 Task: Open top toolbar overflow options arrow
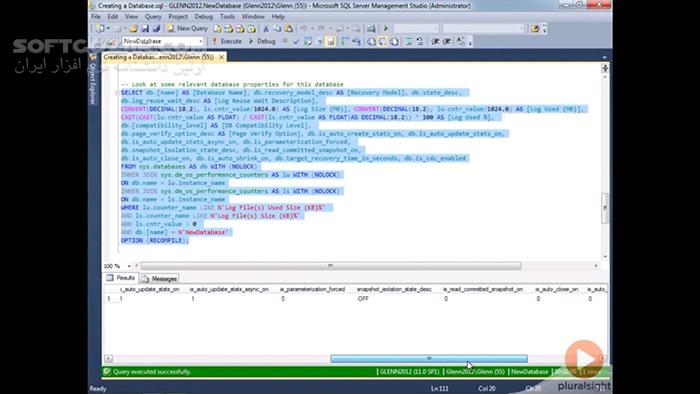544,29
